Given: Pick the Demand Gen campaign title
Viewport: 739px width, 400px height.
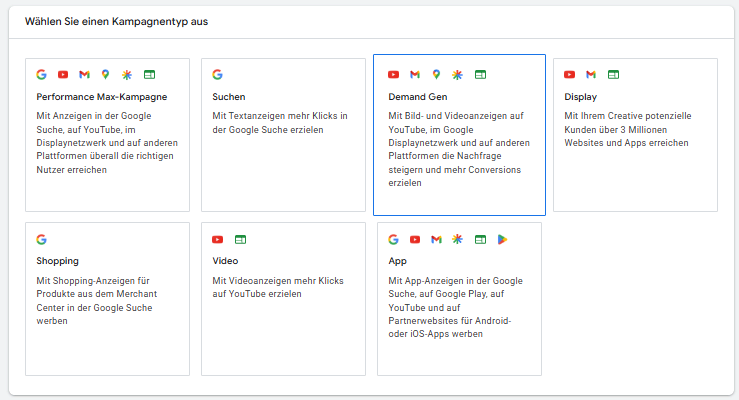Looking at the screenshot, I should 418,97.
